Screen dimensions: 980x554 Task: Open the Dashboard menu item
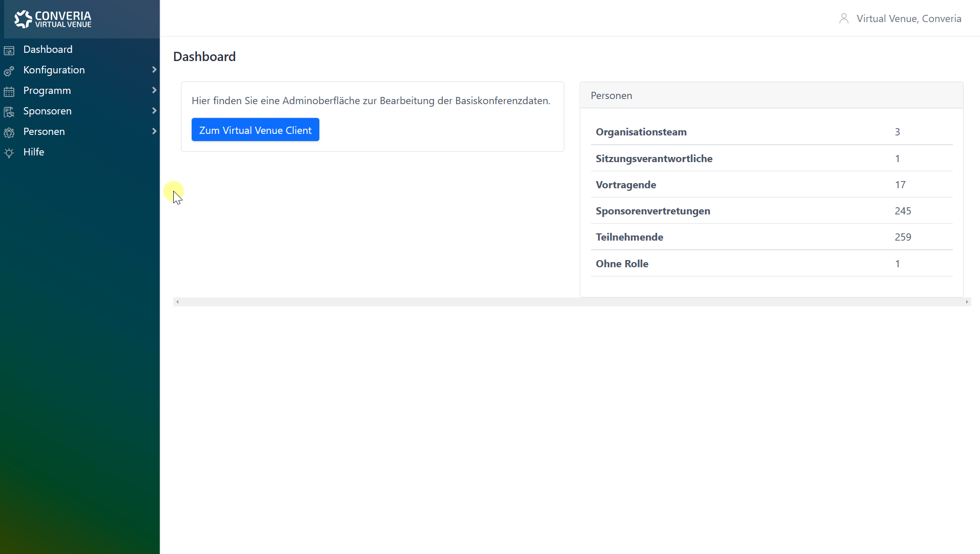(48, 49)
